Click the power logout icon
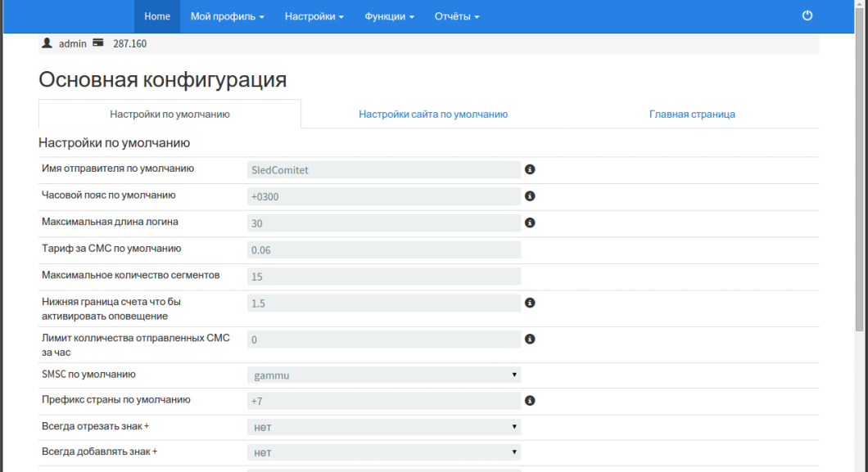This screenshot has height=472, width=868. coord(807,16)
